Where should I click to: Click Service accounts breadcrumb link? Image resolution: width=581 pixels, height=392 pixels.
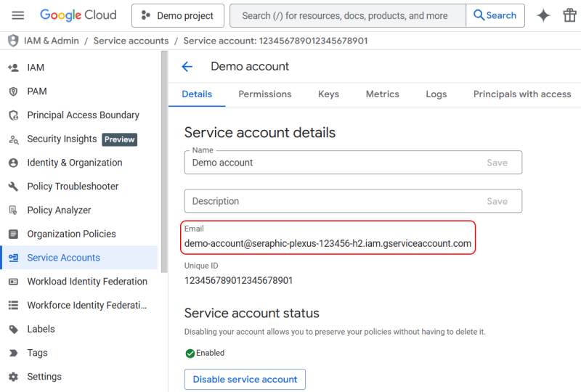coord(131,41)
